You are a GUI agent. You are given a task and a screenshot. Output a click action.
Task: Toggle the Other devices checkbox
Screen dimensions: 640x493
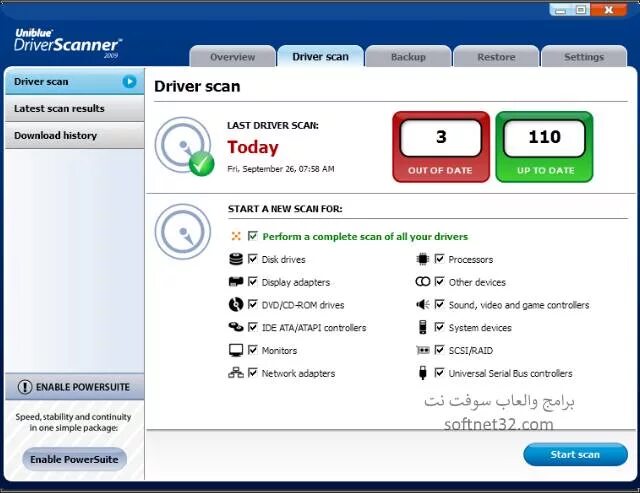(439, 282)
